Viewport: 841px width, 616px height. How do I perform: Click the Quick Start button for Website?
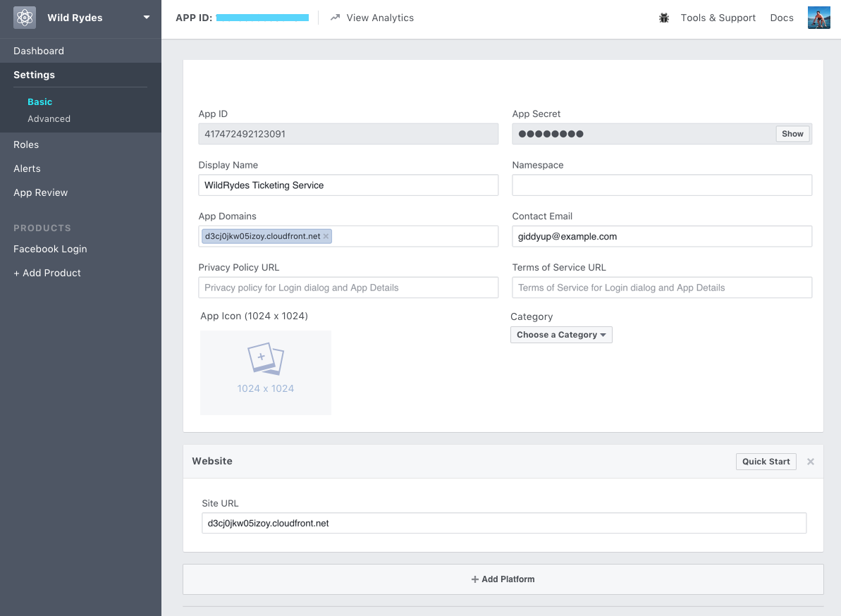[766, 462]
